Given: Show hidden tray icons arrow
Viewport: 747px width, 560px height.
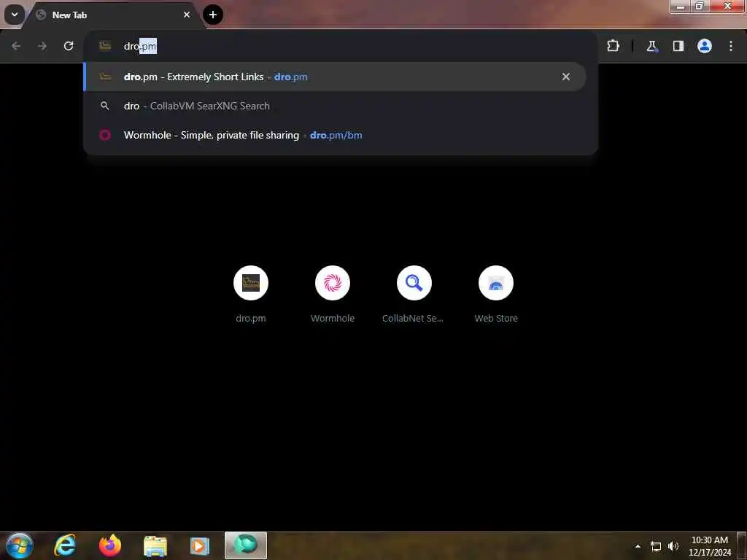Looking at the screenshot, I should [638, 546].
